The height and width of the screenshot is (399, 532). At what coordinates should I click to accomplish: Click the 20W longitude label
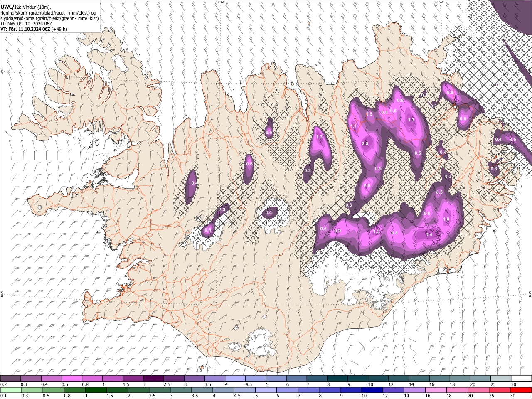222,2
